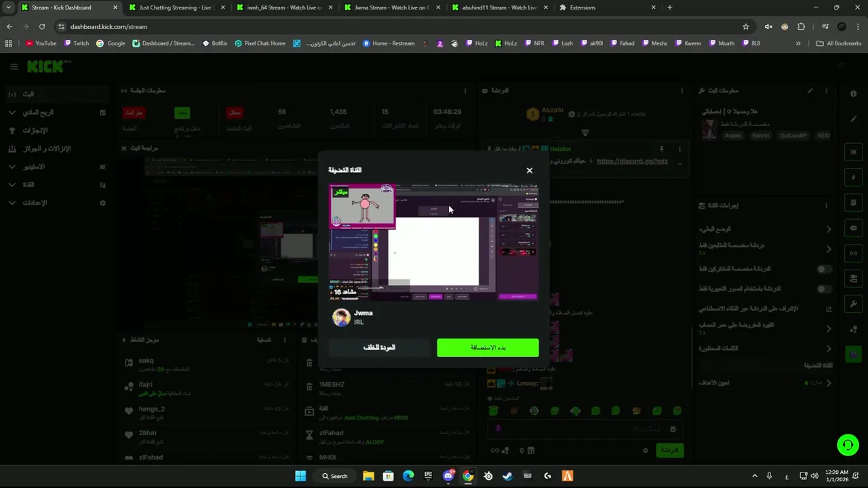Open Discord from the taskbar
Image resolution: width=868 pixels, height=488 pixels.
point(448,476)
